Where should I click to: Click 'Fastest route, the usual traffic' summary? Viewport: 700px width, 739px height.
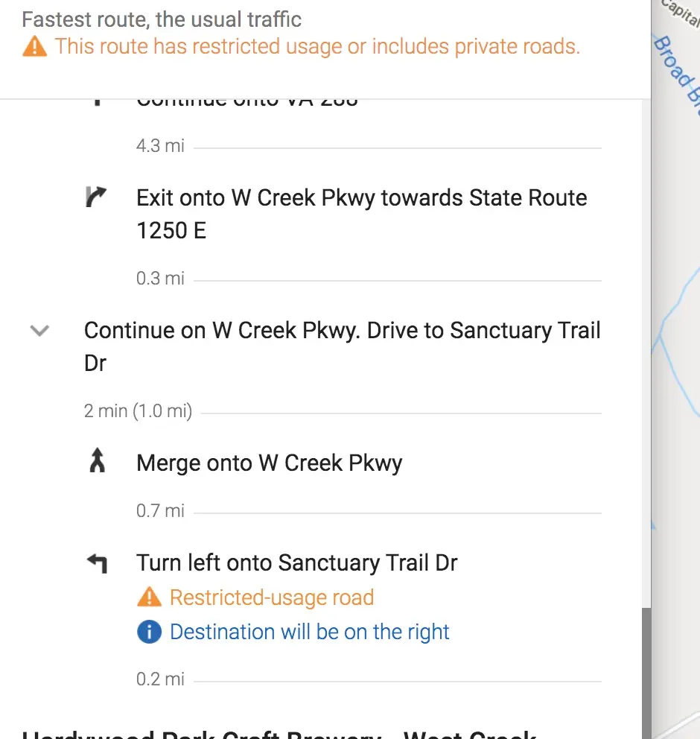162,20
